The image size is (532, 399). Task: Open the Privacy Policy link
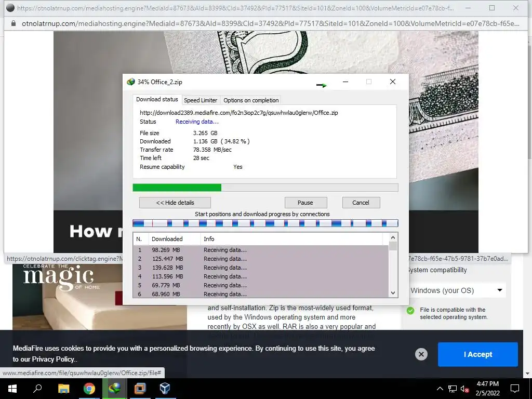(52, 359)
